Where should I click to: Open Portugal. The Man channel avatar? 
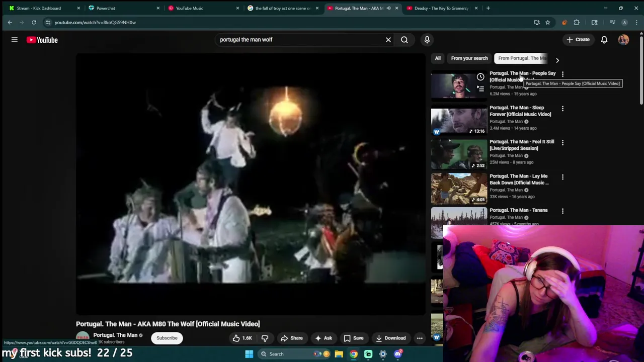(83, 338)
